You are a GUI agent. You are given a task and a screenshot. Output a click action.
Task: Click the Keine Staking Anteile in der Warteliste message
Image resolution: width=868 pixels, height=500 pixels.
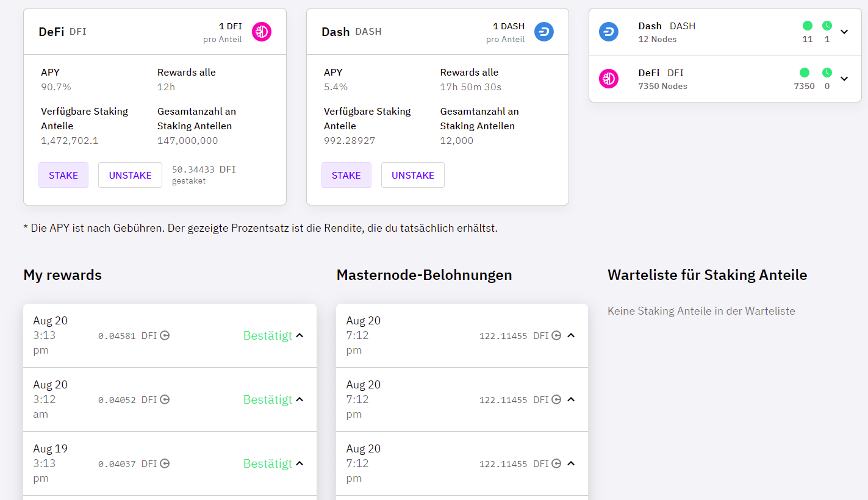(x=701, y=311)
